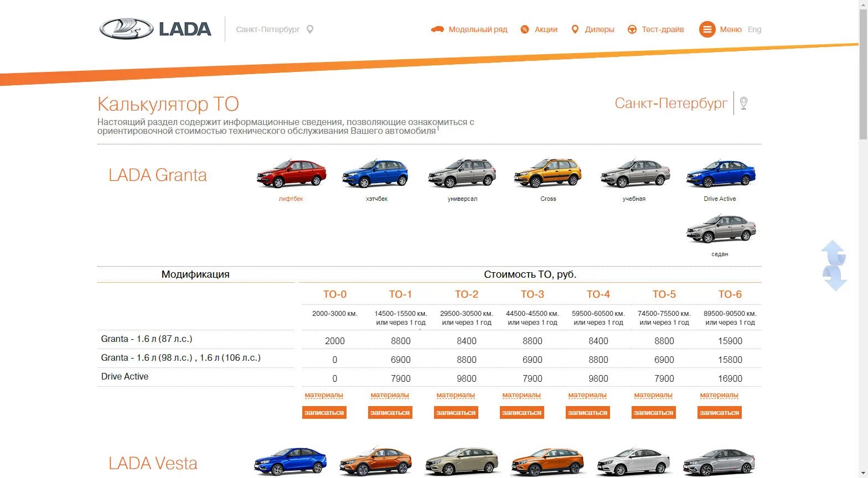Image resolution: width=868 pixels, height=478 pixels.
Task: Go to Дилеры page
Action: click(x=600, y=29)
